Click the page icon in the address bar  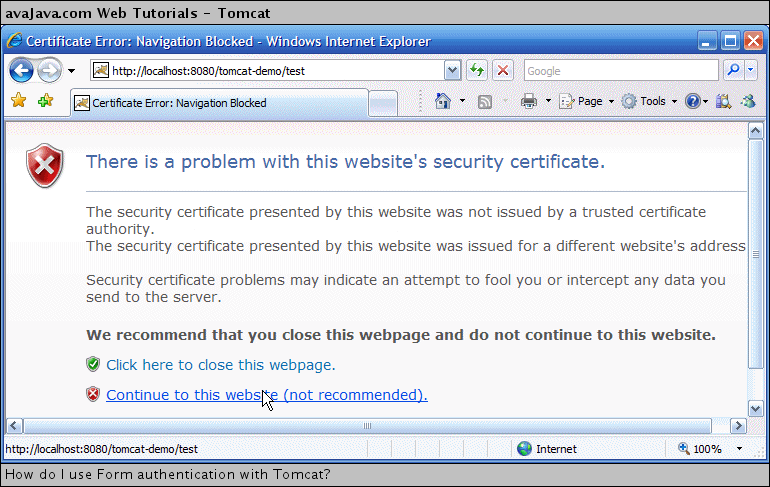point(101,70)
